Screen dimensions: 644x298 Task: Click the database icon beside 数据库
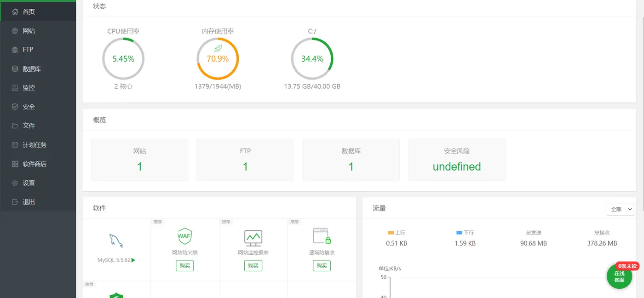(15, 69)
